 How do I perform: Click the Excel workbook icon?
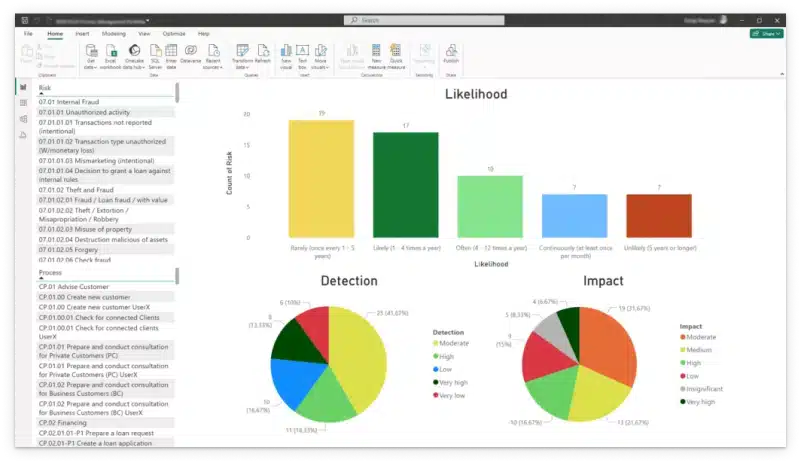click(111, 51)
